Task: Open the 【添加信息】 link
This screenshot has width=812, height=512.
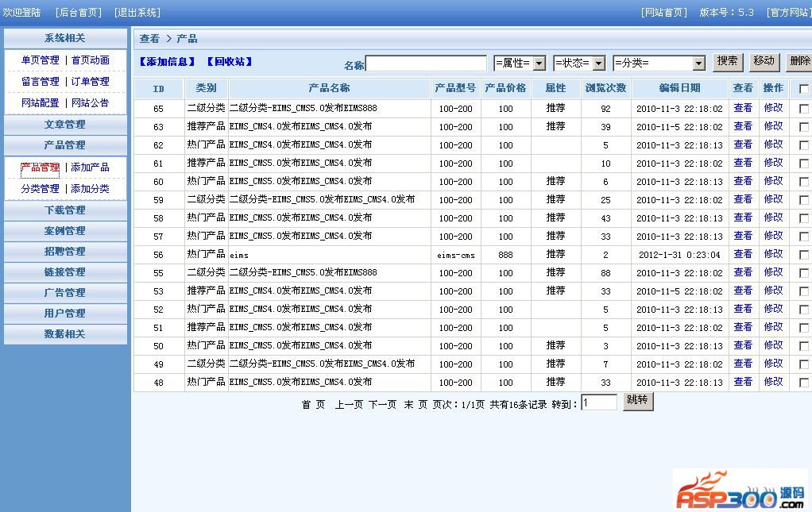Action: (167, 62)
